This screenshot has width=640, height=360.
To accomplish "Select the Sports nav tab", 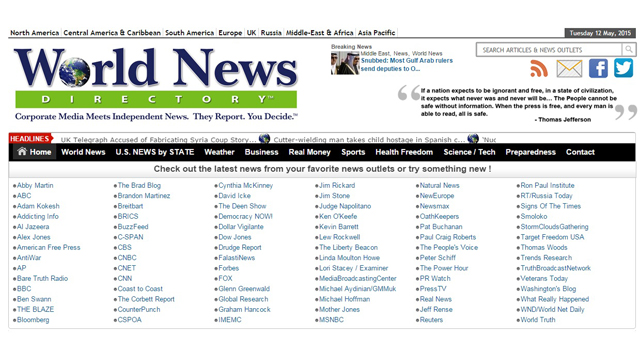I will tap(353, 152).
